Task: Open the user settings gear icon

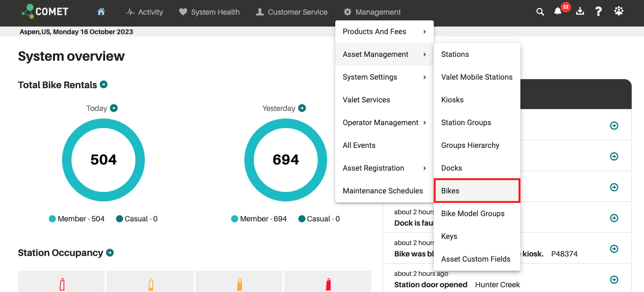Action: click(619, 11)
